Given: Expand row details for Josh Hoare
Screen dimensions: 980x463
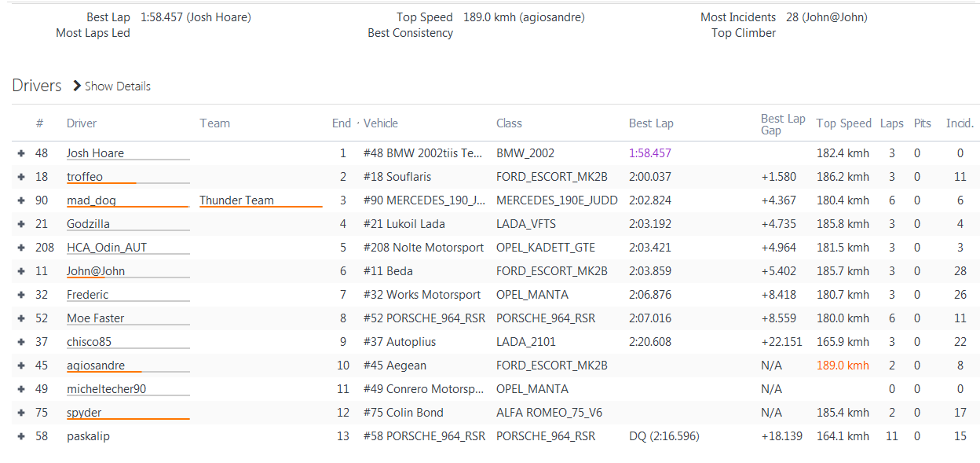Looking at the screenshot, I should (x=21, y=153).
